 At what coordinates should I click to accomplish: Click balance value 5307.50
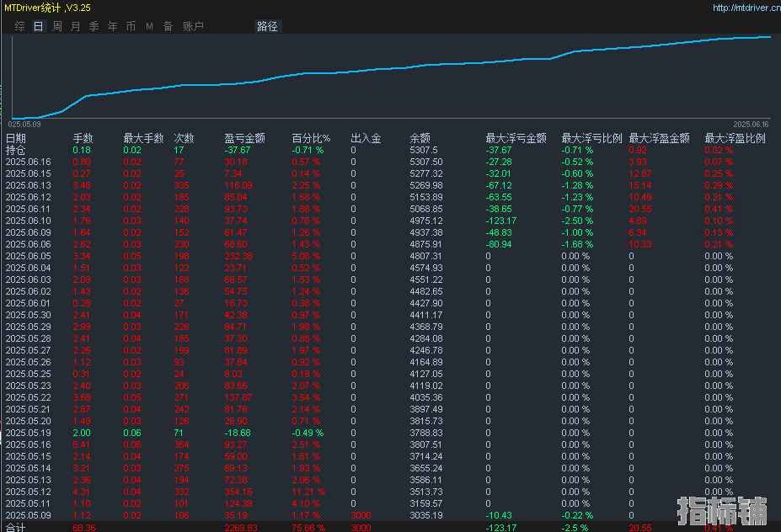pyautogui.click(x=425, y=162)
